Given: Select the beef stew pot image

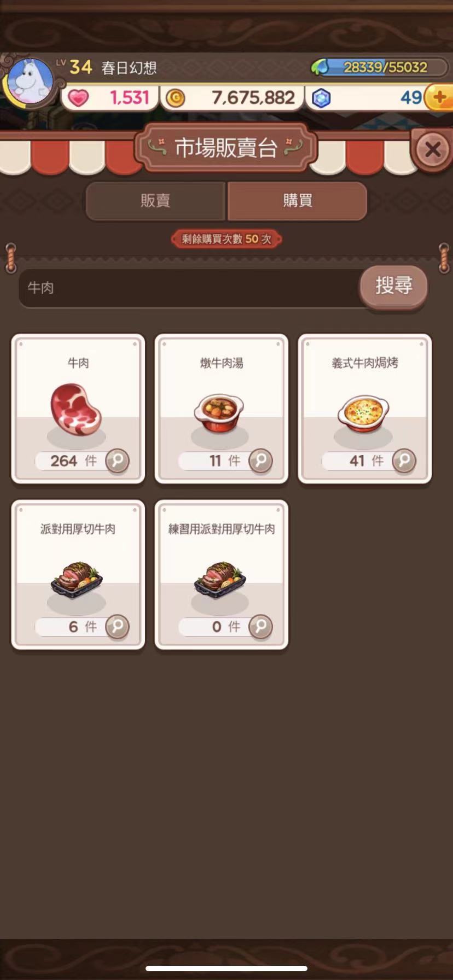Looking at the screenshot, I should click(219, 415).
